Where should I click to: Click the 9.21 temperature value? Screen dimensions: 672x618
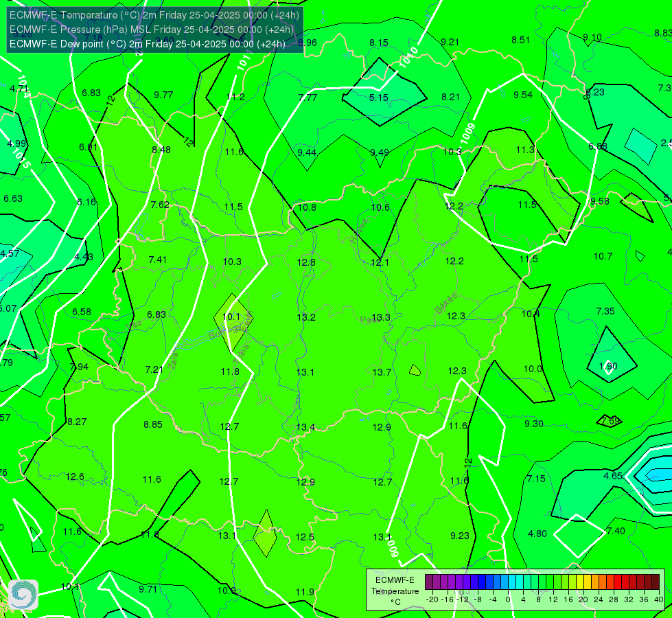pos(450,42)
